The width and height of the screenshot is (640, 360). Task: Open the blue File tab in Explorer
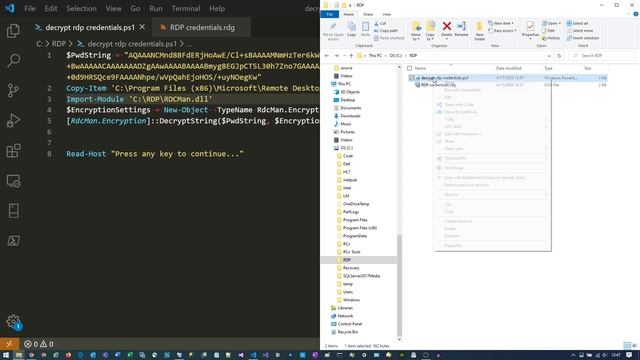330,14
